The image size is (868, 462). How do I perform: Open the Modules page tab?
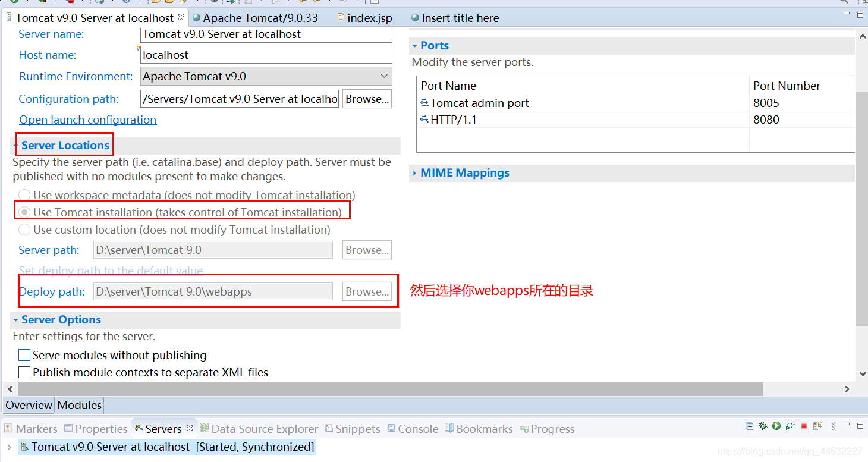tap(80, 405)
